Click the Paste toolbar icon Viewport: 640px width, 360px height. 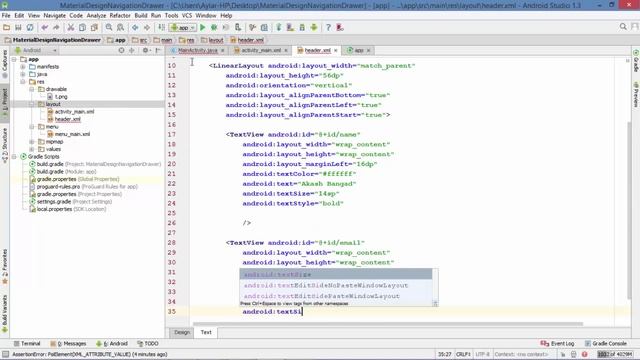tap(94, 27)
